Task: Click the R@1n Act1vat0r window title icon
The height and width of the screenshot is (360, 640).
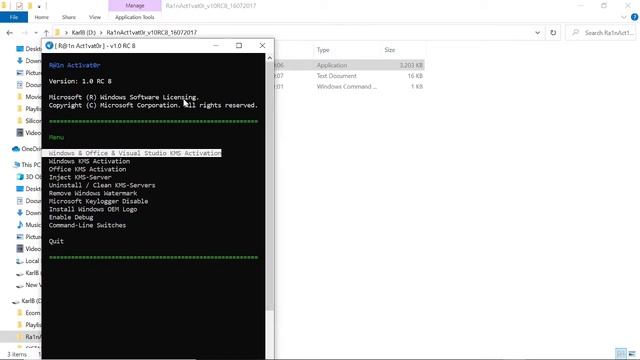Action: [49, 46]
